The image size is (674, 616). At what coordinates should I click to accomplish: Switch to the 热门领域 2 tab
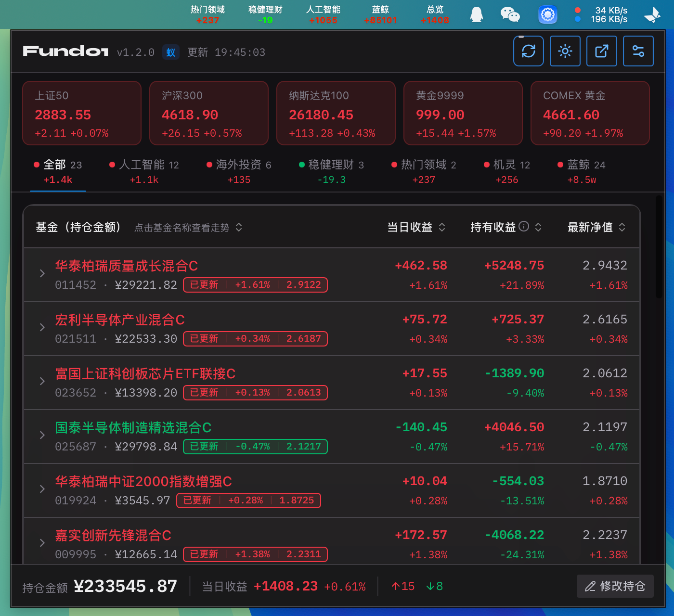click(x=424, y=172)
